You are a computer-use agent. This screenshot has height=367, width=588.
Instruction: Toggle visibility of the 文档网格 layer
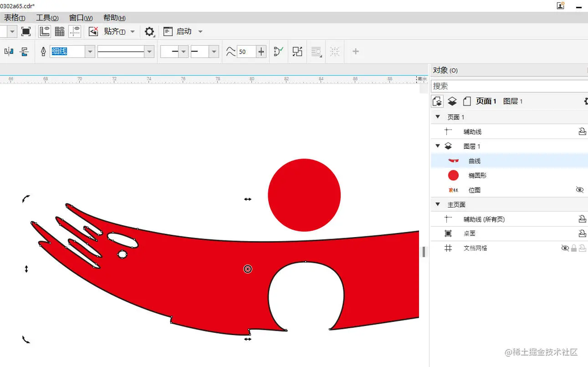[x=565, y=248]
